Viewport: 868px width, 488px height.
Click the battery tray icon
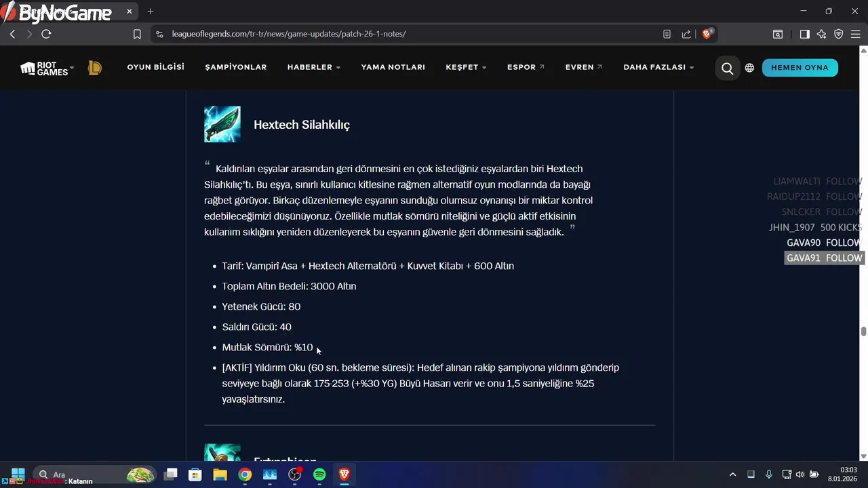pyautogui.click(x=813, y=474)
